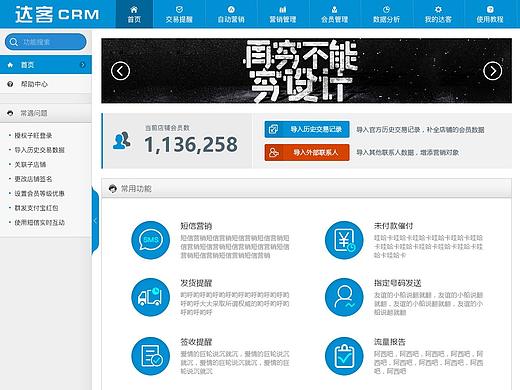Show the previous banner slide
The width and height of the screenshot is (520, 390).
tap(120, 71)
